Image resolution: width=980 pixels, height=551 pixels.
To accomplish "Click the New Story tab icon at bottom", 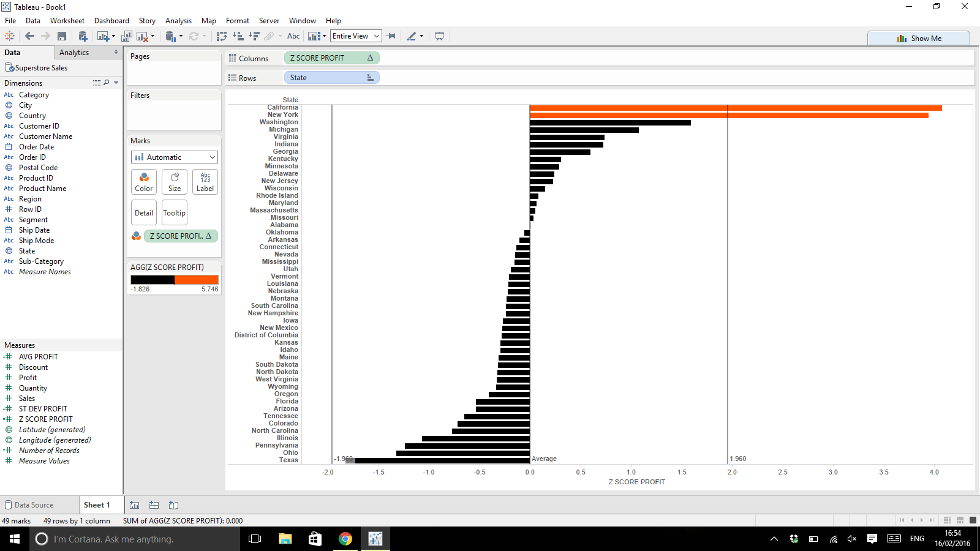I will (174, 505).
